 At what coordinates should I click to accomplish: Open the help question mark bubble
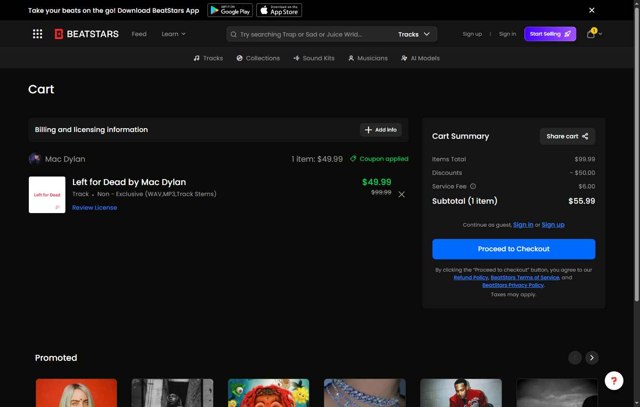613,381
